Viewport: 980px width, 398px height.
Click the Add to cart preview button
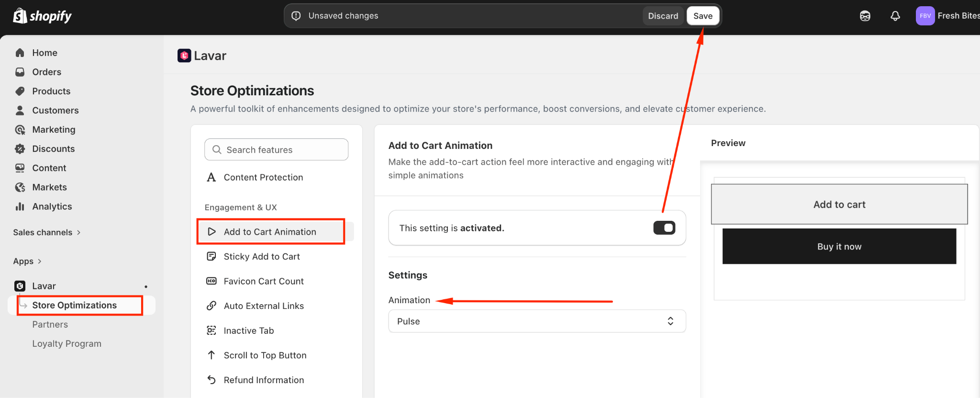(x=839, y=205)
